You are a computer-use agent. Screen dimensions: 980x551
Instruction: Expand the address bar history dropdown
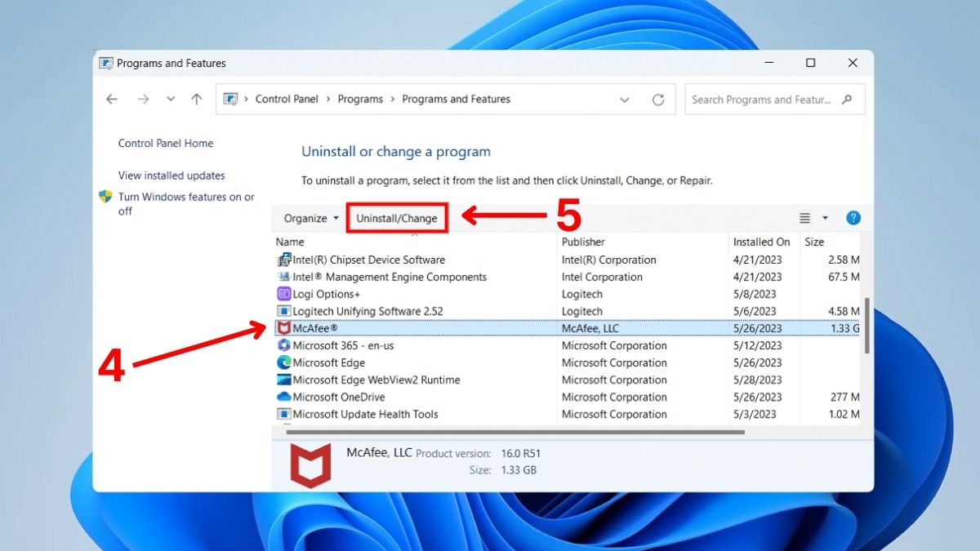pos(624,99)
